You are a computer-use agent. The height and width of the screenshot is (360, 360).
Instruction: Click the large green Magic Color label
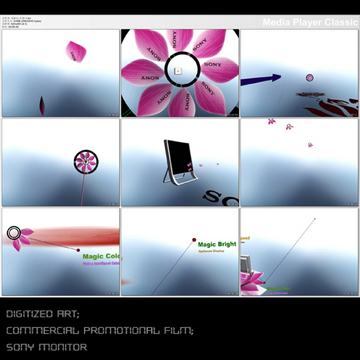tap(101, 256)
